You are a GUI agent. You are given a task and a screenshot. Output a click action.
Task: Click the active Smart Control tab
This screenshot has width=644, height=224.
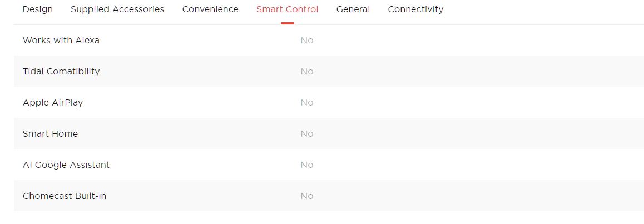[x=287, y=9]
